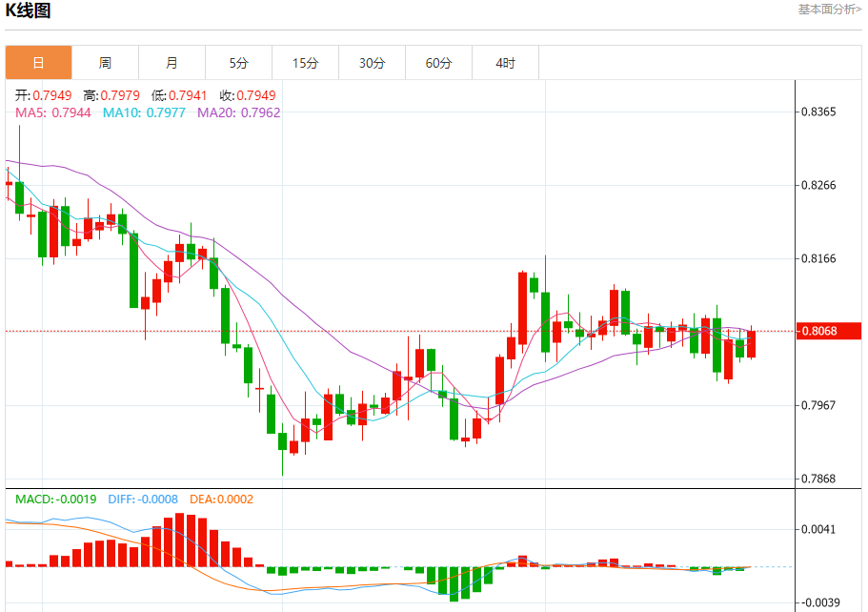Click the 0.7868 price axis label
Screen dimensions: 868x612
tap(818, 479)
